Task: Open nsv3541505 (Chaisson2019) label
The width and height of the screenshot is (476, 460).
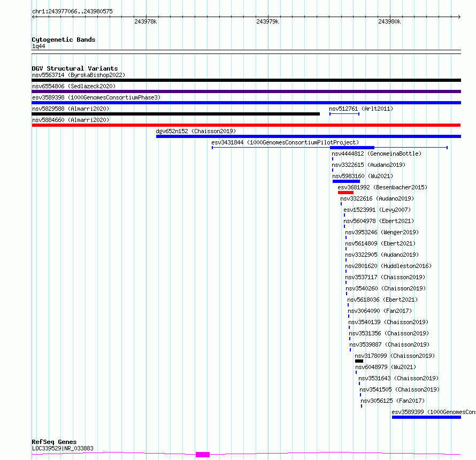Action: coord(400,389)
